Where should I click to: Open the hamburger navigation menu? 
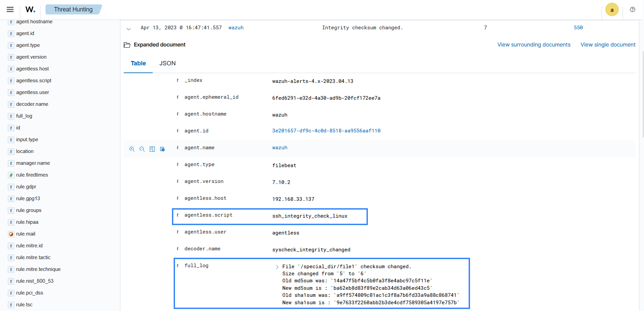pyautogui.click(x=10, y=9)
